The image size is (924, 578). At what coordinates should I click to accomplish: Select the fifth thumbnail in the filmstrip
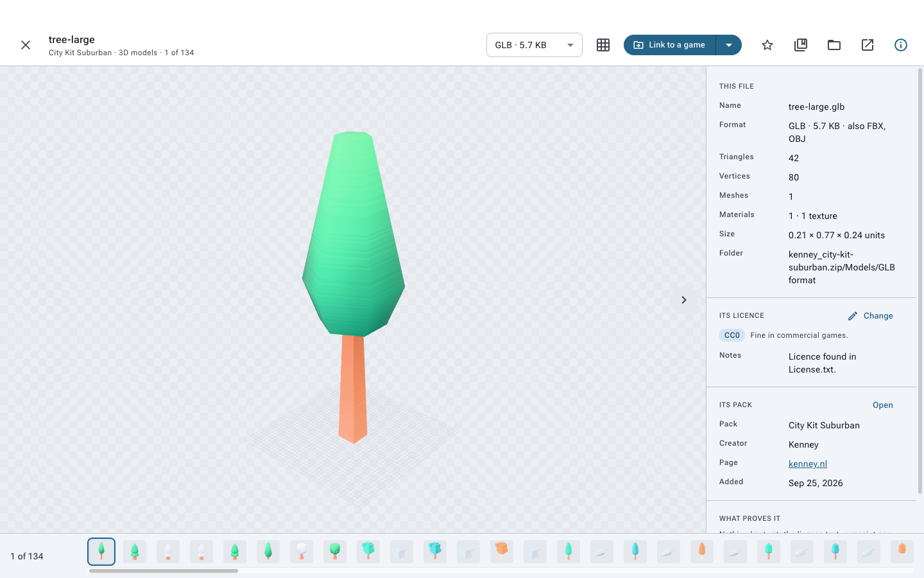coord(235,552)
